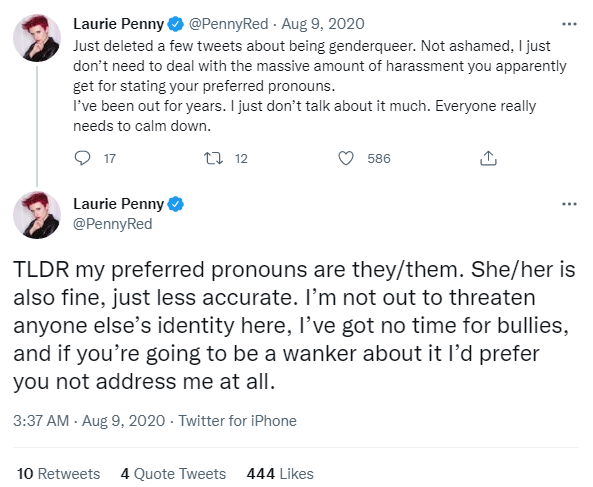Open the more options menu of second tweet
Viewport: 593px width, 487px height.
(570, 204)
